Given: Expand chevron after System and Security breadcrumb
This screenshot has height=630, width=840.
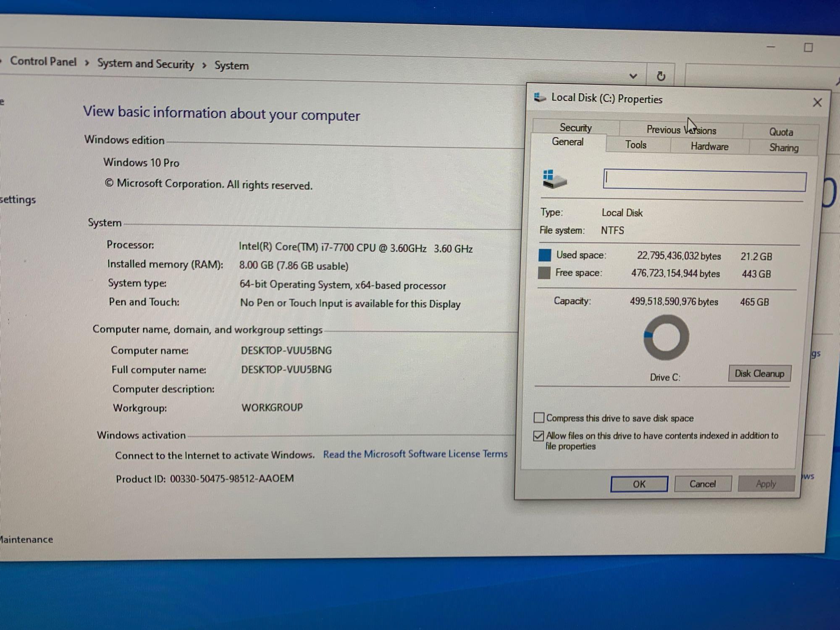Looking at the screenshot, I should click(x=204, y=65).
